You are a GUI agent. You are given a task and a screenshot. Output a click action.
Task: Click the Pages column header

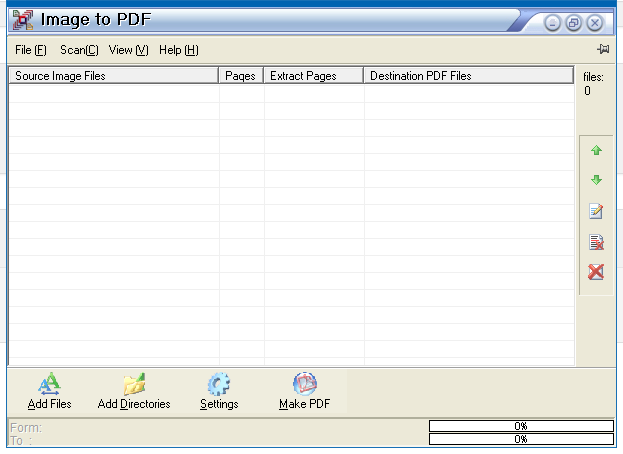point(241,75)
